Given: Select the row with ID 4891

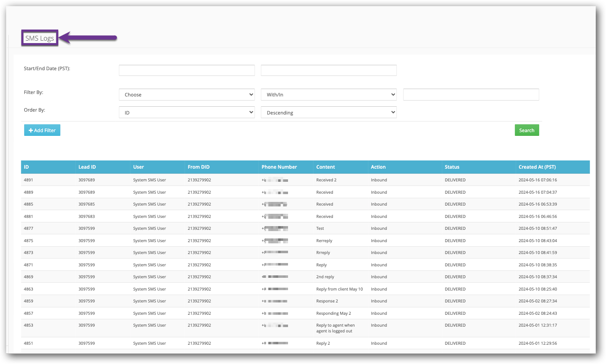Looking at the screenshot, I should [28, 180].
